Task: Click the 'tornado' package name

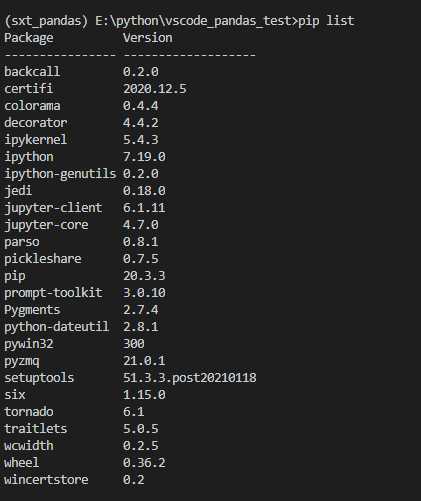Action: tap(29, 412)
